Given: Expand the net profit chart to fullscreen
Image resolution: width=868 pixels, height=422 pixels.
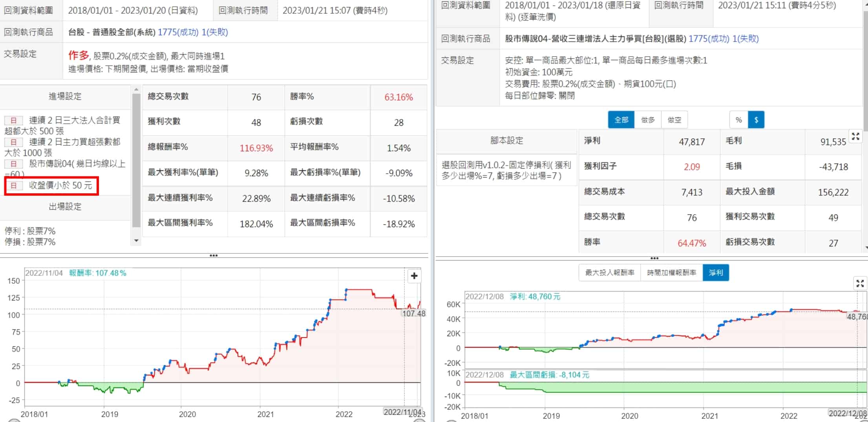Looking at the screenshot, I should tap(860, 283).
